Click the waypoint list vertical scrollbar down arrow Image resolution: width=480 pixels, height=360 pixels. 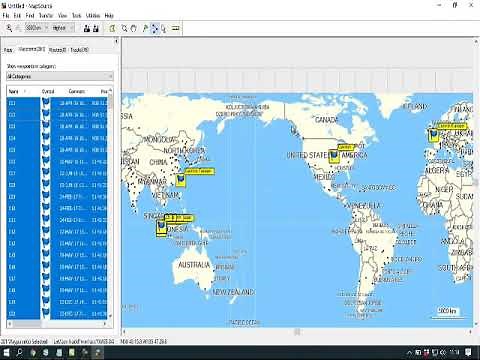[110, 316]
